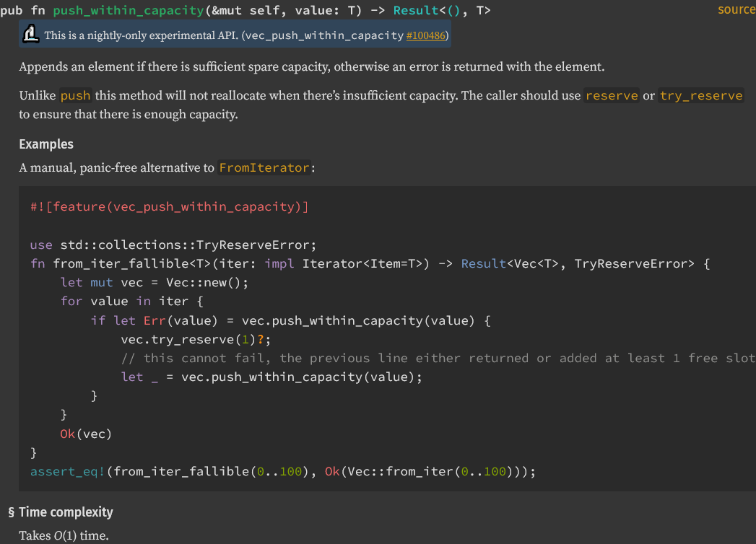Viewport: 756px width, 544px height.
Task: Click the Examples heading
Action: click(46, 144)
